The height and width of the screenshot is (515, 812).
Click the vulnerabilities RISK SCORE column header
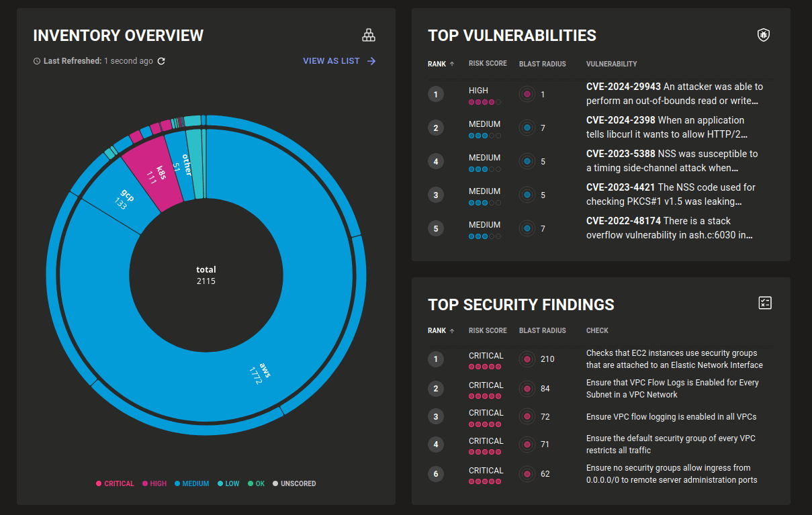[x=488, y=64]
